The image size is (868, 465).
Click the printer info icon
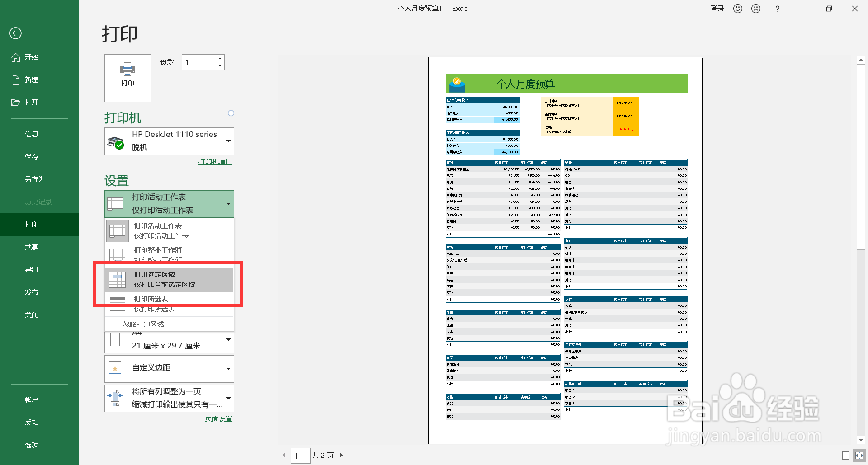(x=231, y=113)
